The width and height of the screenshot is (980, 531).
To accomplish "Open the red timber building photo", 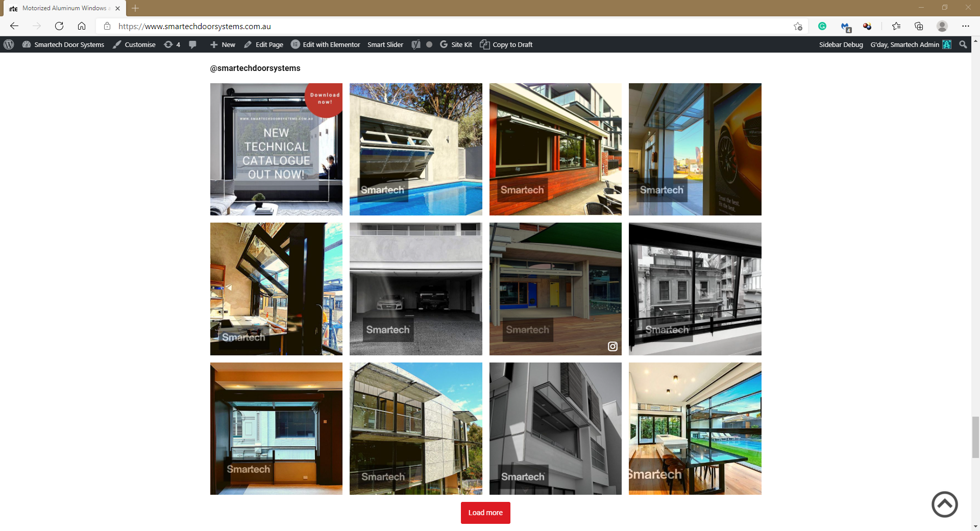I will [x=555, y=149].
